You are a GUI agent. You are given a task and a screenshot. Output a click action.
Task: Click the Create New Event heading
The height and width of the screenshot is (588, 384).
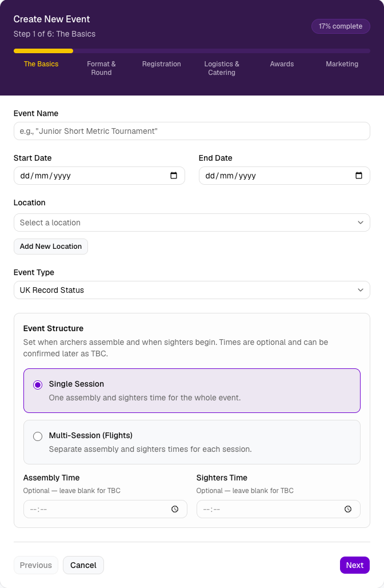point(51,19)
